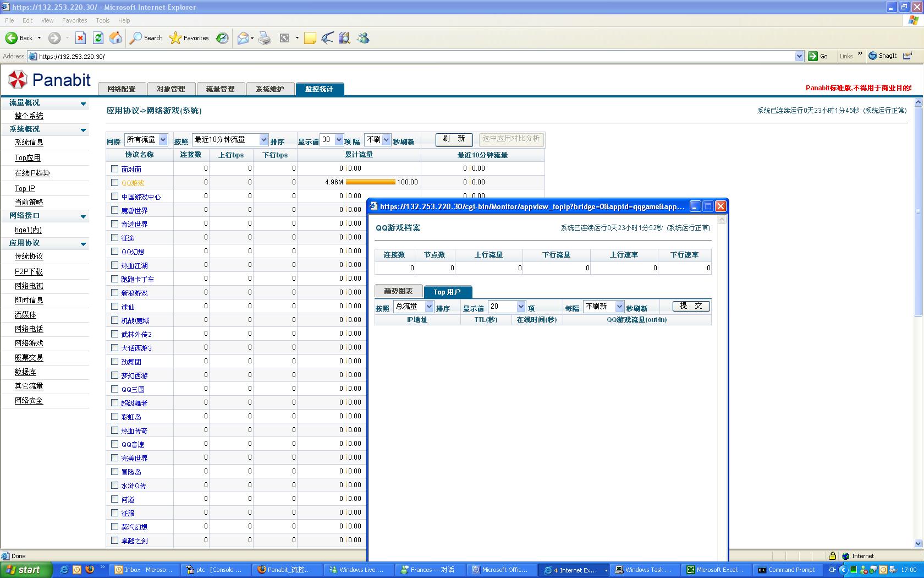This screenshot has height=578, width=924.
Task: Click the security lock icon in the status bar
Action: 833,556
